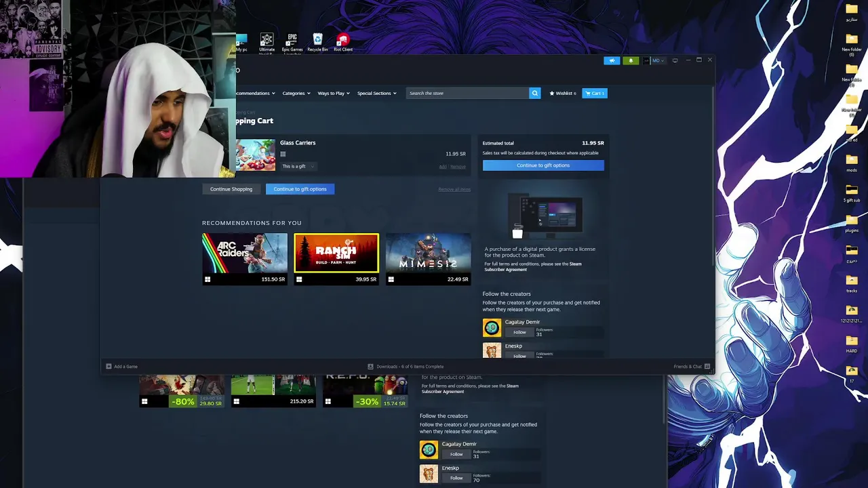Select the tracks desktop folder
Screen dimensions: 868x488
tap(852, 283)
